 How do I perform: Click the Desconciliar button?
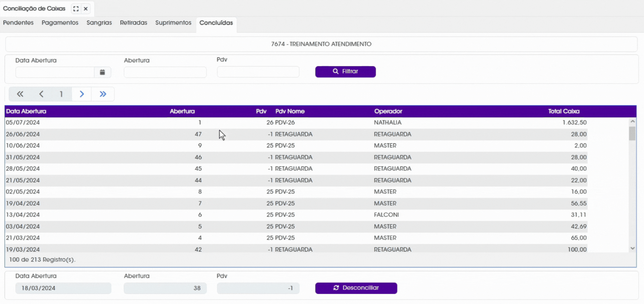(356, 288)
